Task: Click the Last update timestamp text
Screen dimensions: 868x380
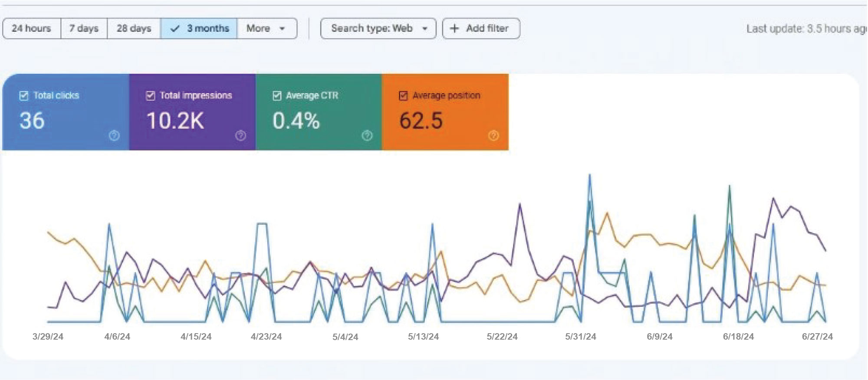Action: click(806, 29)
